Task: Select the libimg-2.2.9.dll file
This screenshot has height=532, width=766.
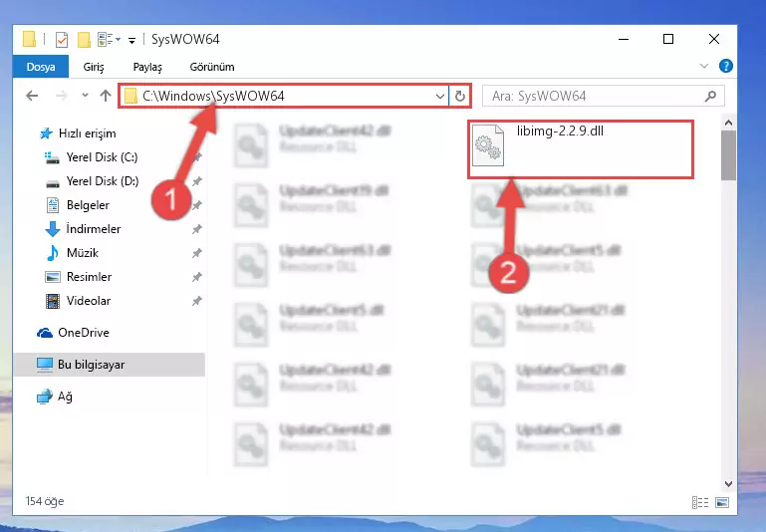Action: coord(581,149)
